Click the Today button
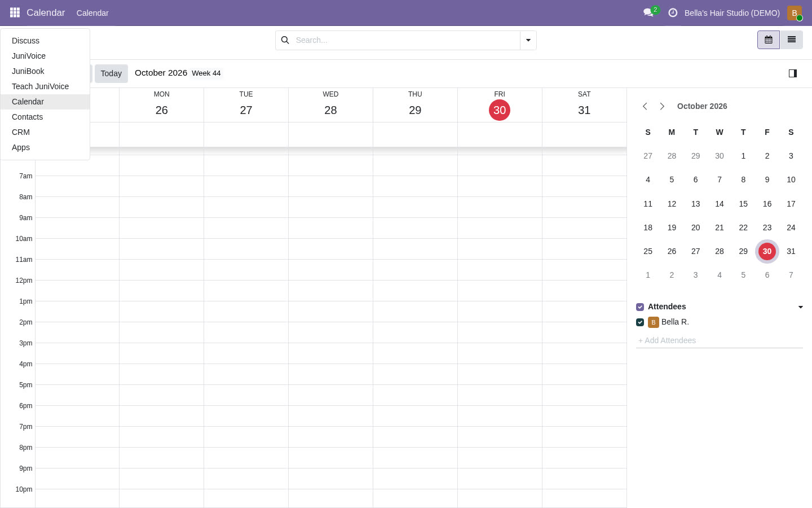 111,73
